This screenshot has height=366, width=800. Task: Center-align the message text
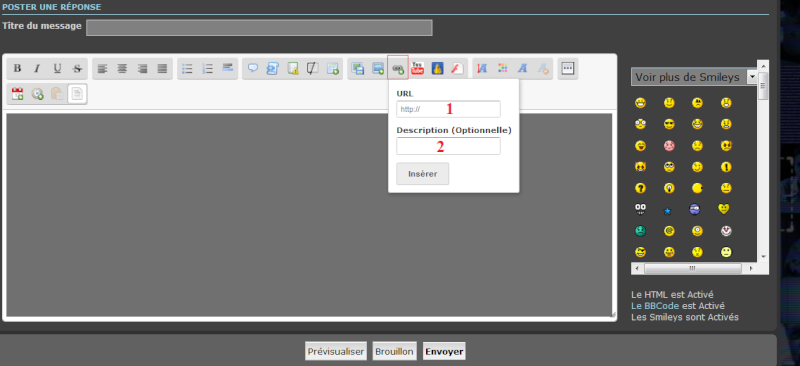point(122,68)
